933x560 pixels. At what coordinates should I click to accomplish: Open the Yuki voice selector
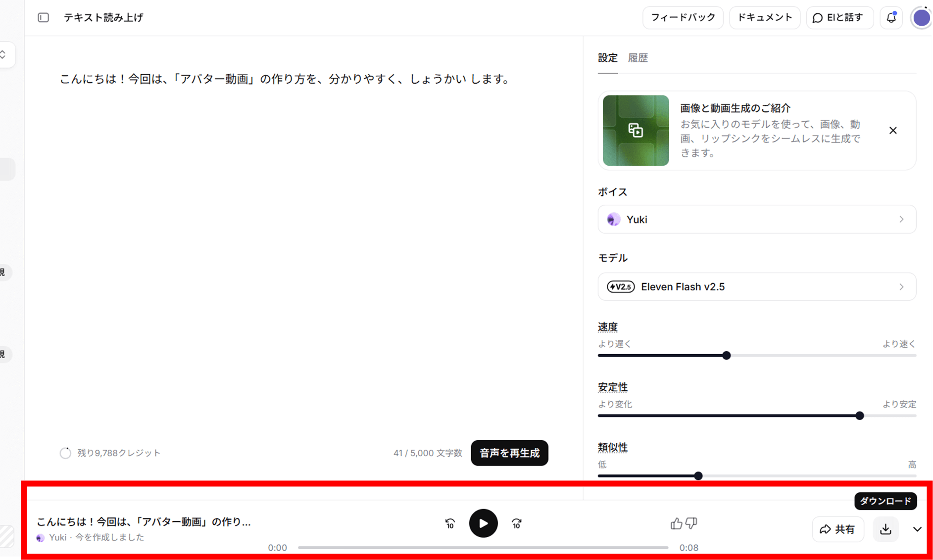pos(756,220)
